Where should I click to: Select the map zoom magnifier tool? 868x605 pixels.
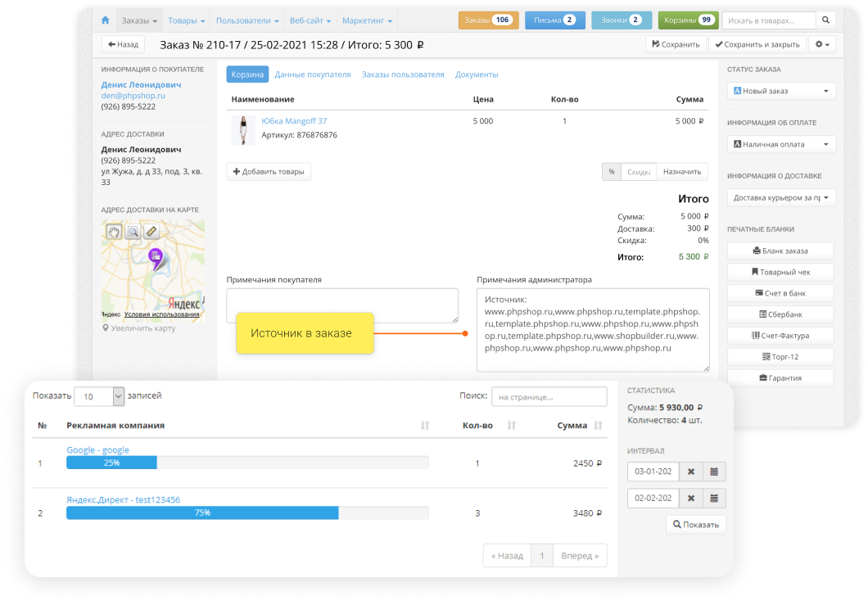133,232
